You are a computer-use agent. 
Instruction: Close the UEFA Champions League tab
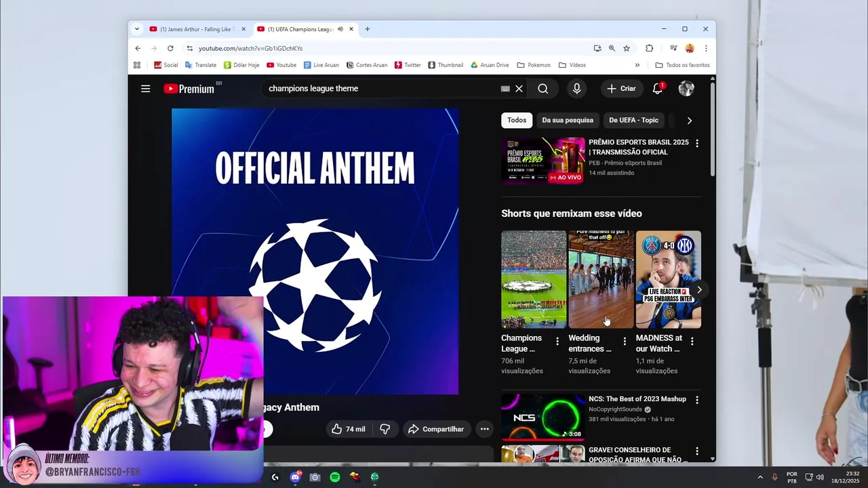[351, 29]
